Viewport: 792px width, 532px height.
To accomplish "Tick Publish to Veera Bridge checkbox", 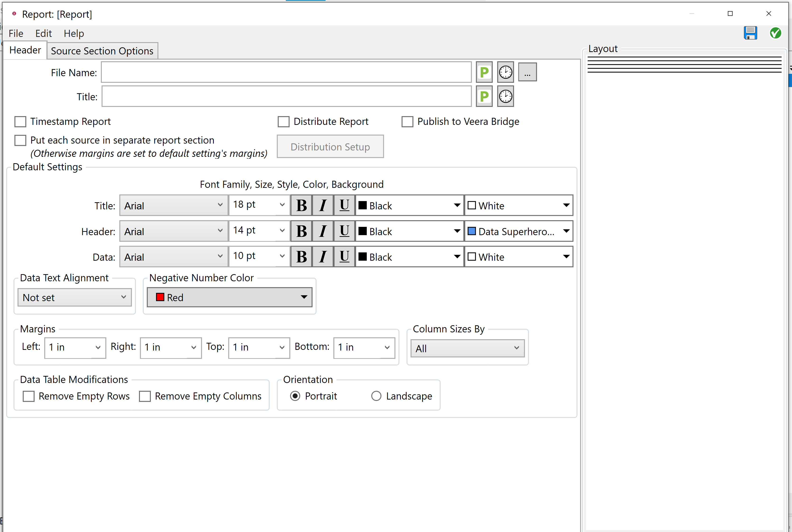I will [407, 121].
